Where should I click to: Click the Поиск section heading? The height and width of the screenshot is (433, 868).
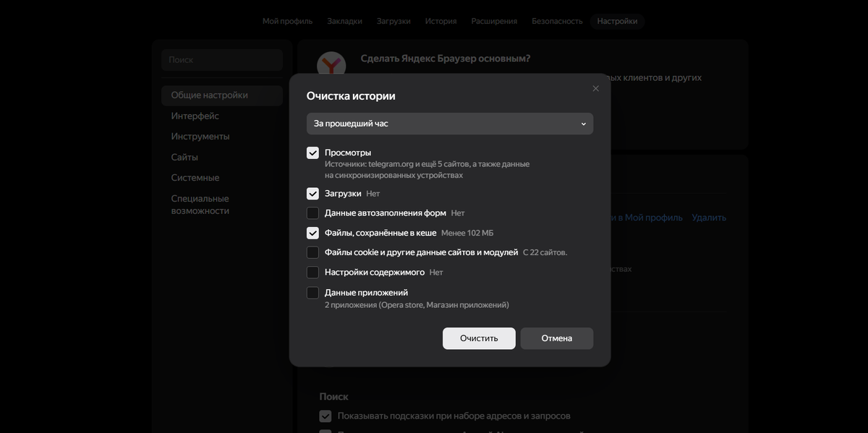pos(334,397)
